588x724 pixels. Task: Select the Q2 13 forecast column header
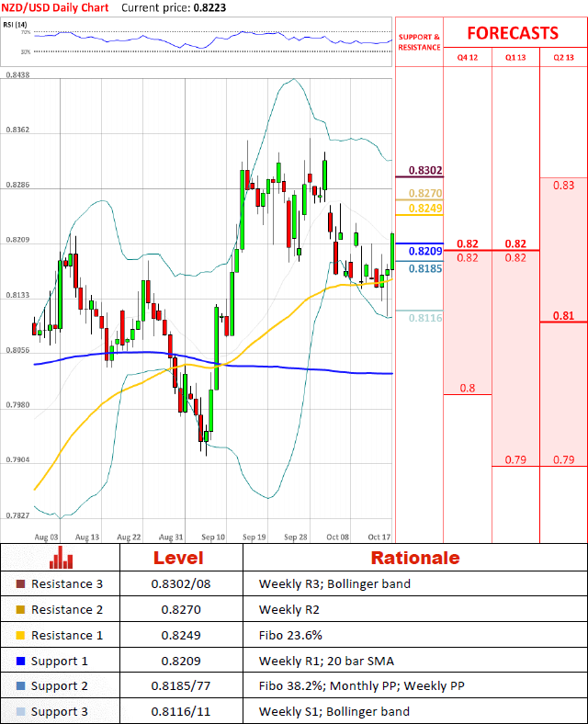(563, 58)
